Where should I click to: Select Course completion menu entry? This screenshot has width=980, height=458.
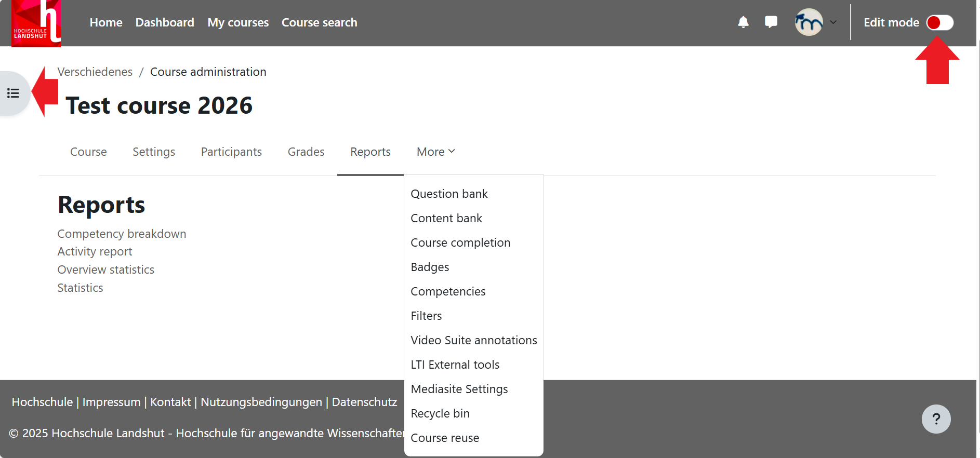(460, 243)
